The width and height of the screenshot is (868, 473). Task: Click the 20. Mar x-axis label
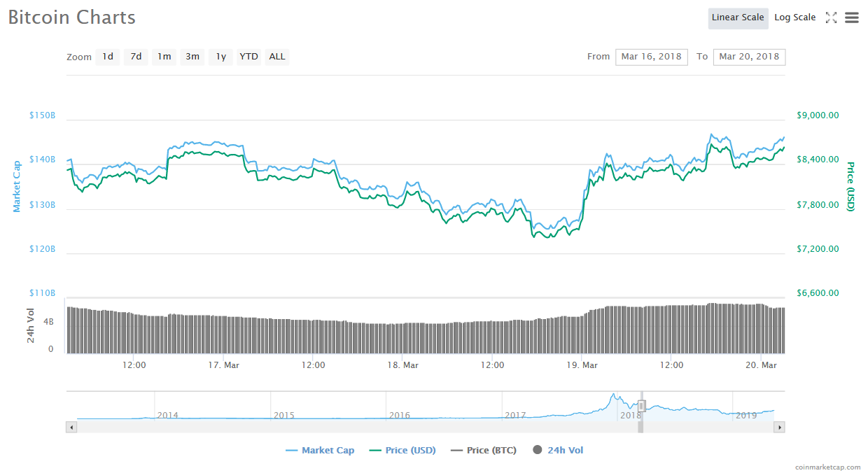[x=762, y=365]
